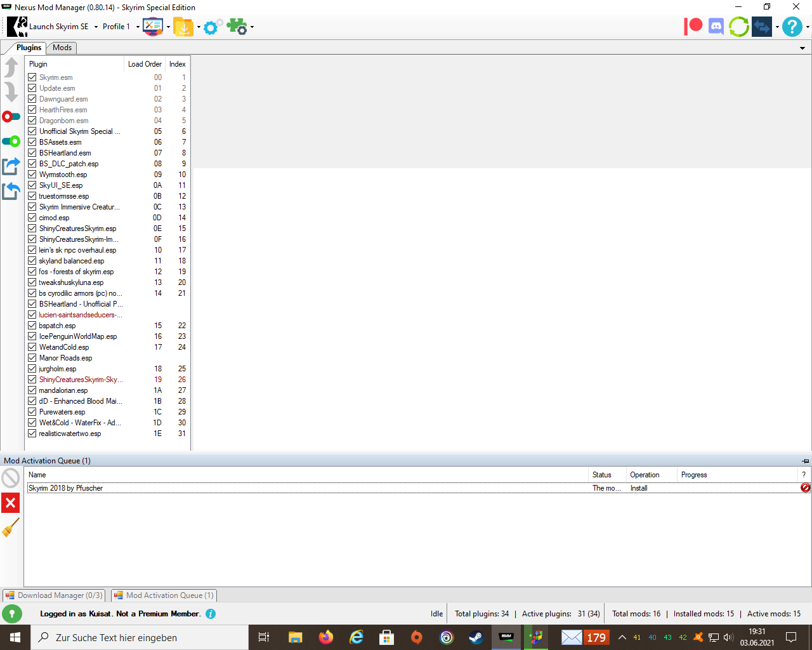Sort plugins by the Load Order column header
812x650 pixels.
145,64
